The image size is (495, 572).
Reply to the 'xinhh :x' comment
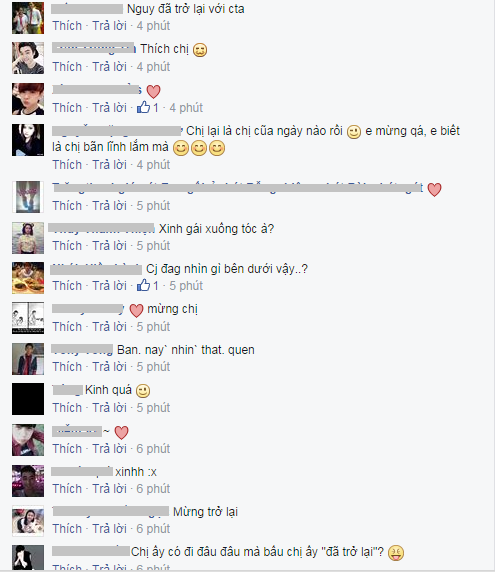coord(109,488)
